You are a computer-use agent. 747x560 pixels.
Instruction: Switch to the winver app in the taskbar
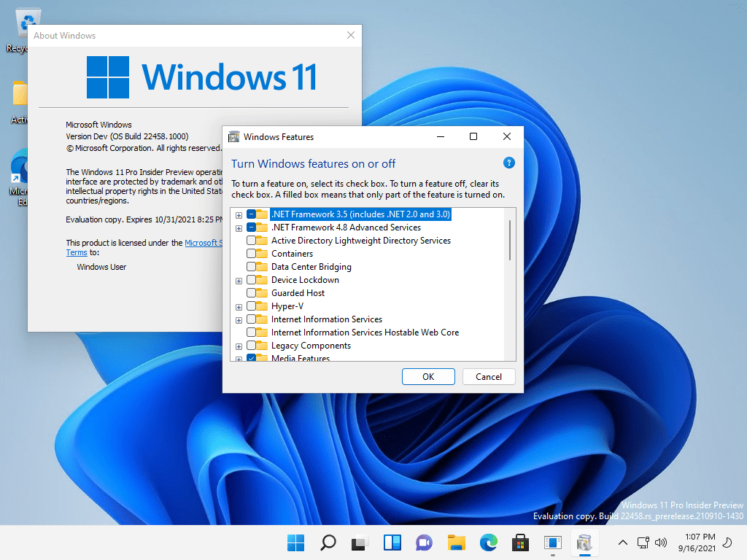click(553, 542)
